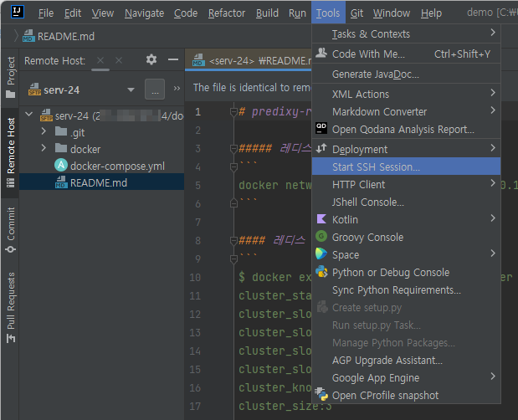Select the Remote Host sidebar tab
Viewport: 518px width, 420px height.
pyautogui.click(x=11, y=152)
